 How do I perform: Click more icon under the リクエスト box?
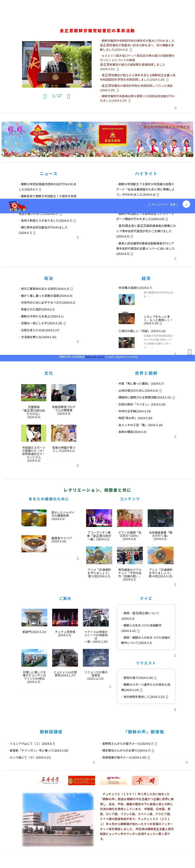[x=175, y=709]
